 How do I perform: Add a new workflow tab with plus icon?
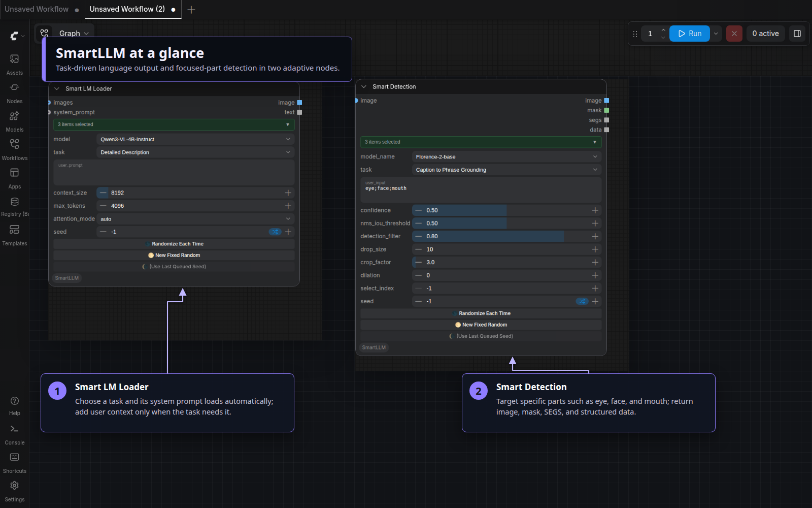(x=191, y=10)
